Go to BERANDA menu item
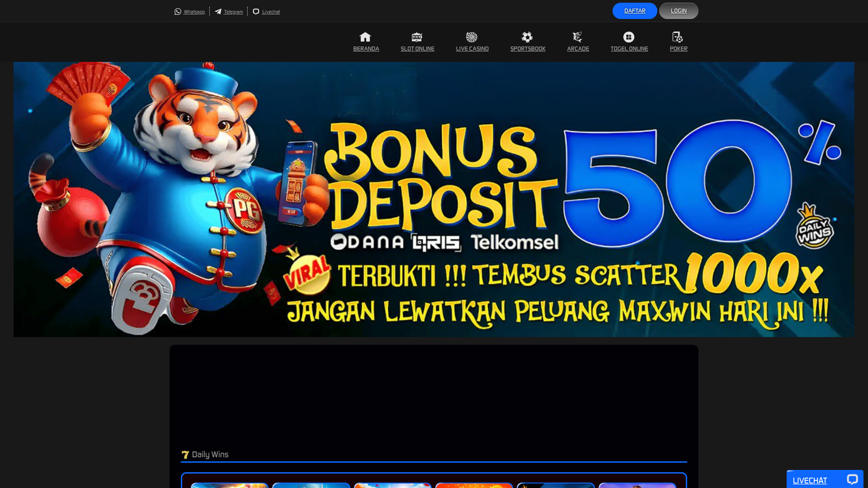This screenshot has height=488, width=868. point(366,49)
